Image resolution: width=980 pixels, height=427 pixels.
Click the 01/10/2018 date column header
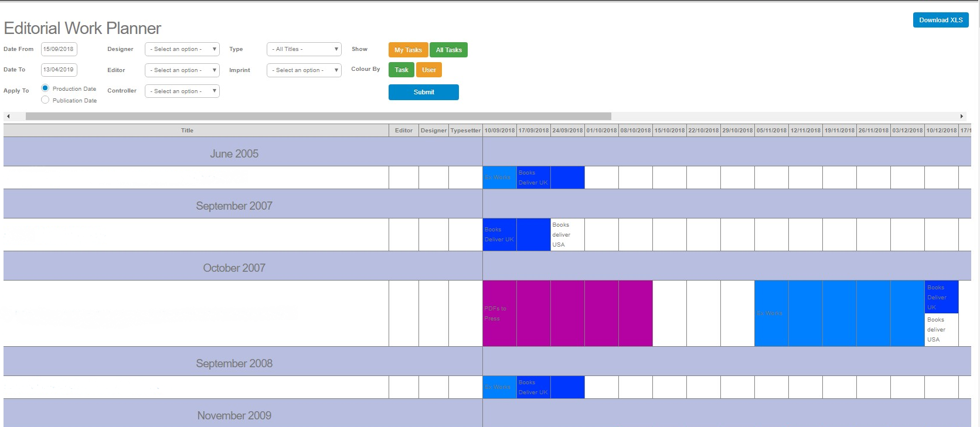[601, 130]
